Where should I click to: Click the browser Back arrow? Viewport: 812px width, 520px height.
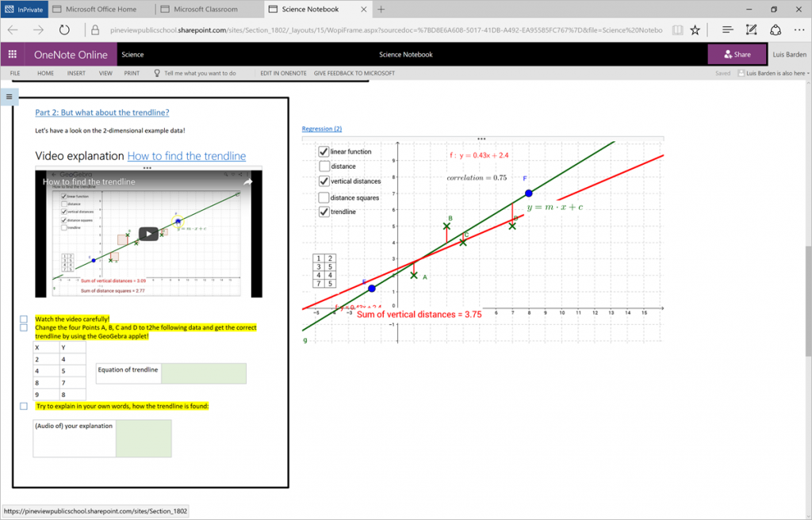pyautogui.click(x=13, y=30)
